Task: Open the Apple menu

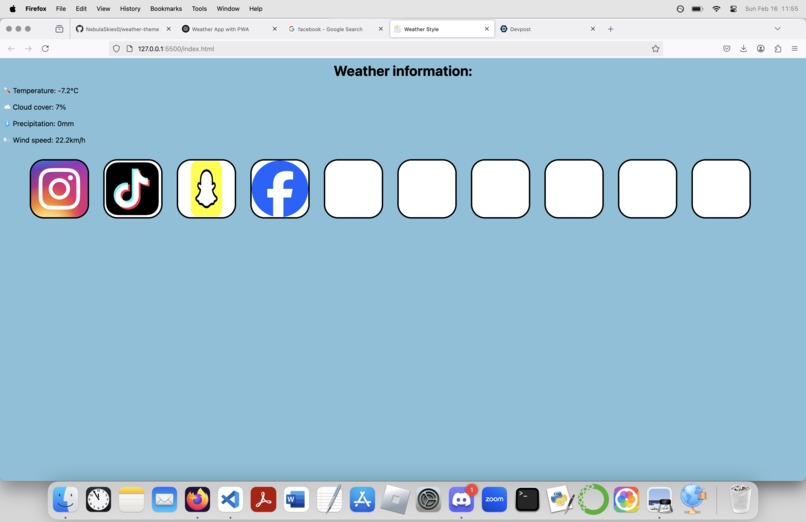Action: pyautogui.click(x=12, y=9)
